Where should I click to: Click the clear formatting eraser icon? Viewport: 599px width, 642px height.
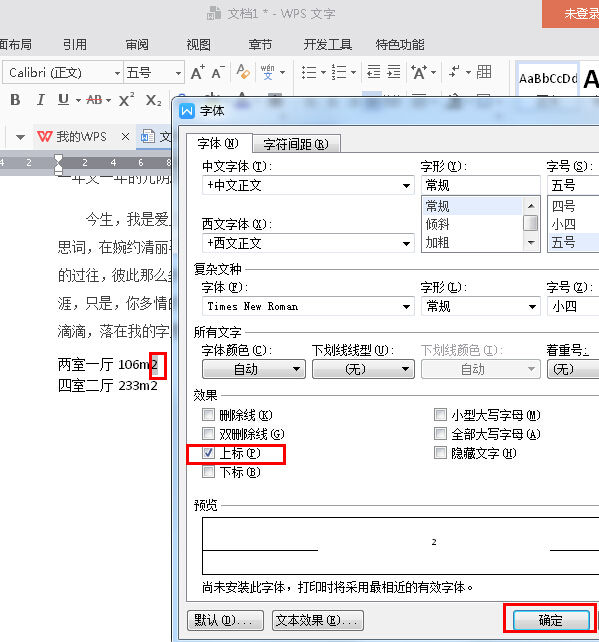(x=243, y=72)
